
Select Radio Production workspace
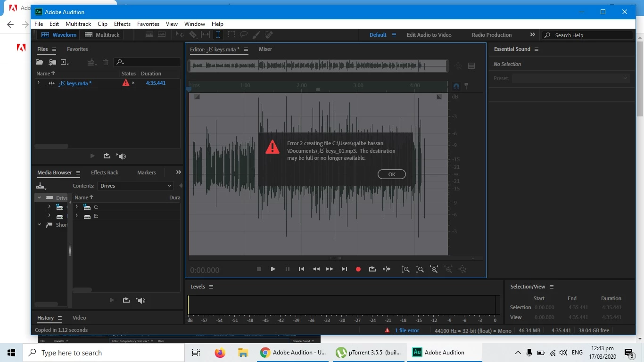point(492,35)
